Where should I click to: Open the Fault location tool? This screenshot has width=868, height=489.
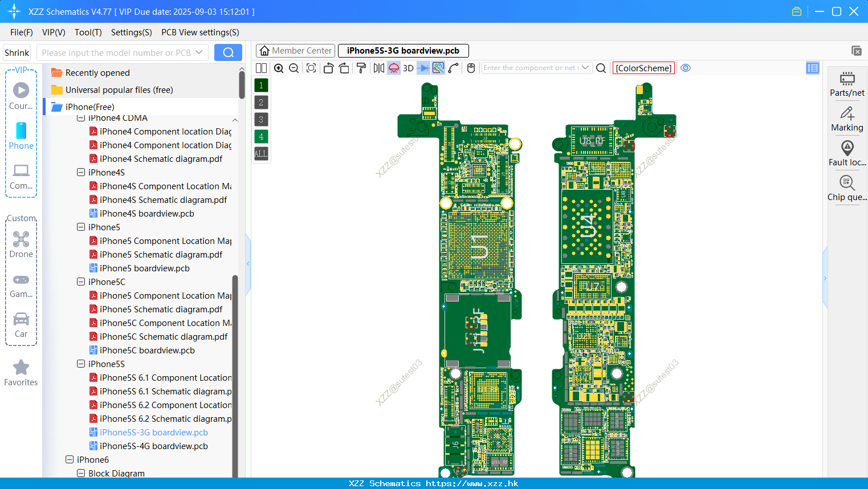coord(847,154)
